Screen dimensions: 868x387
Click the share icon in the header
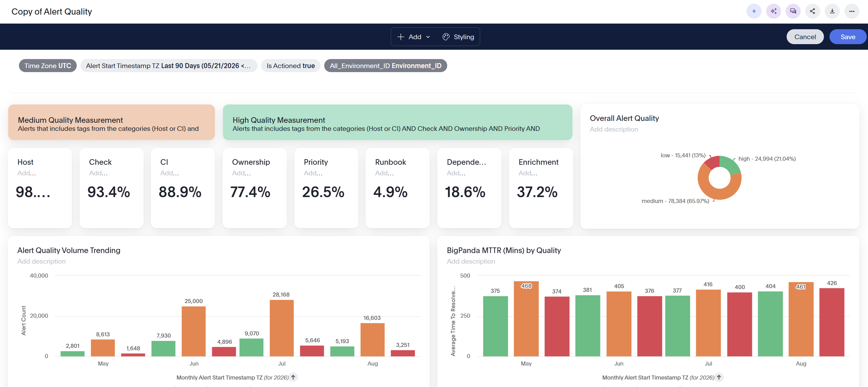point(812,11)
